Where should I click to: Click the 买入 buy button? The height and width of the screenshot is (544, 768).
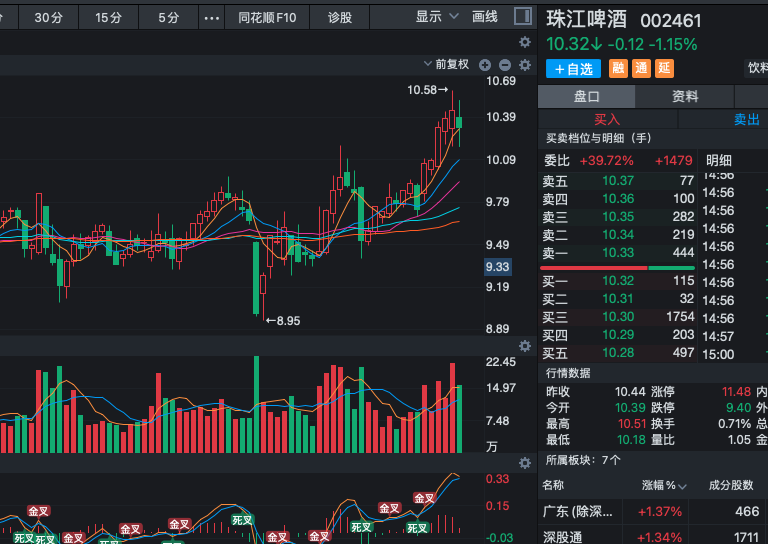pyautogui.click(x=607, y=119)
